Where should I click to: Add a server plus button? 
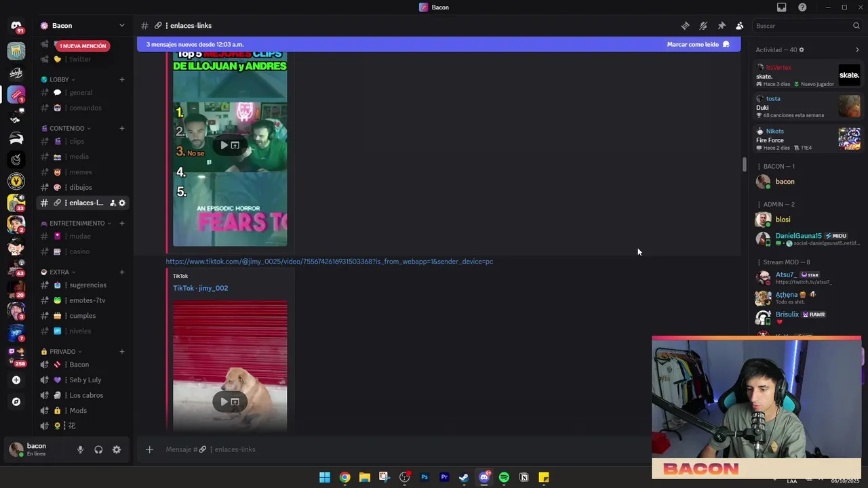(x=16, y=380)
